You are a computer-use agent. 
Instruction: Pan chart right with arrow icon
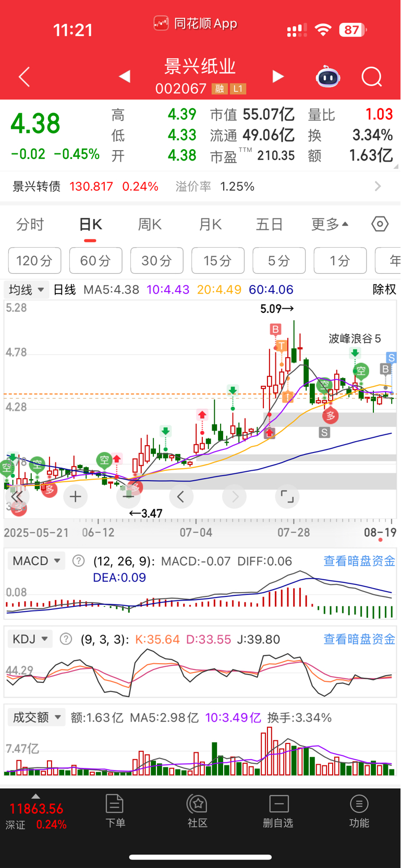(234, 497)
